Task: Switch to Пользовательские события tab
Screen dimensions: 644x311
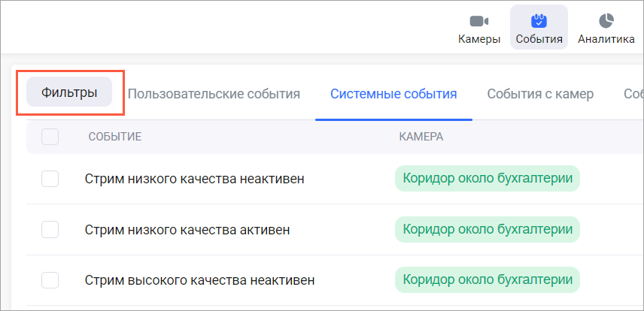Action: (214, 94)
